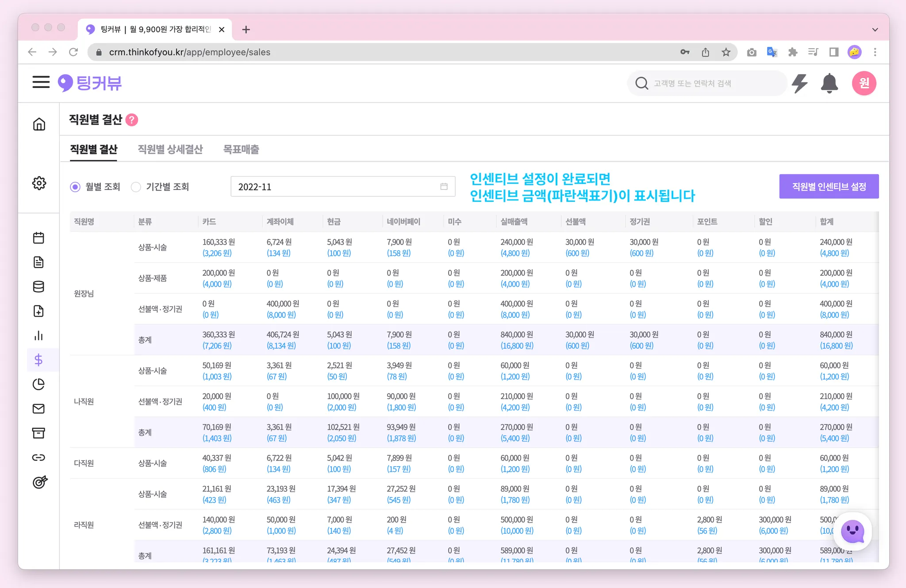This screenshot has height=588, width=906.
Task: Click the purple chatbot help bubble
Action: 852,531
